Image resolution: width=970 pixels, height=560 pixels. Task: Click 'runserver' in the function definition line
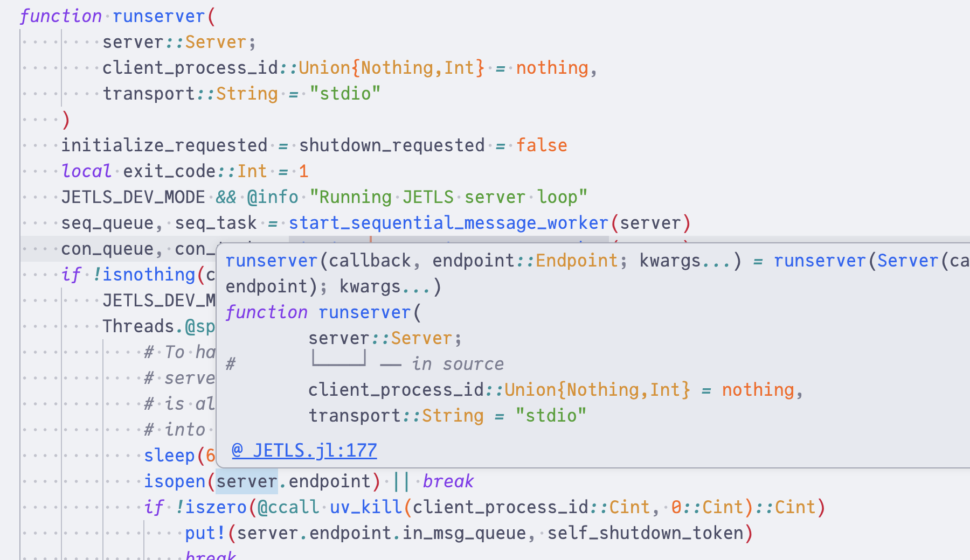(x=158, y=16)
